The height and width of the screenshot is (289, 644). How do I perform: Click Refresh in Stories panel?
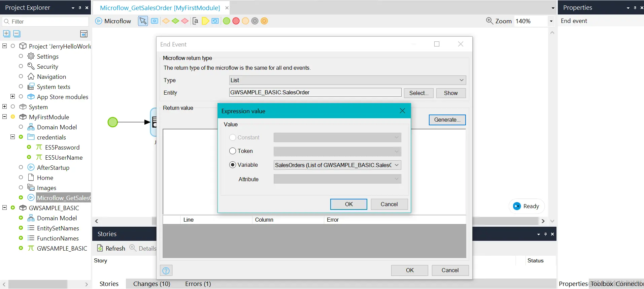click(x=111, y=248)
